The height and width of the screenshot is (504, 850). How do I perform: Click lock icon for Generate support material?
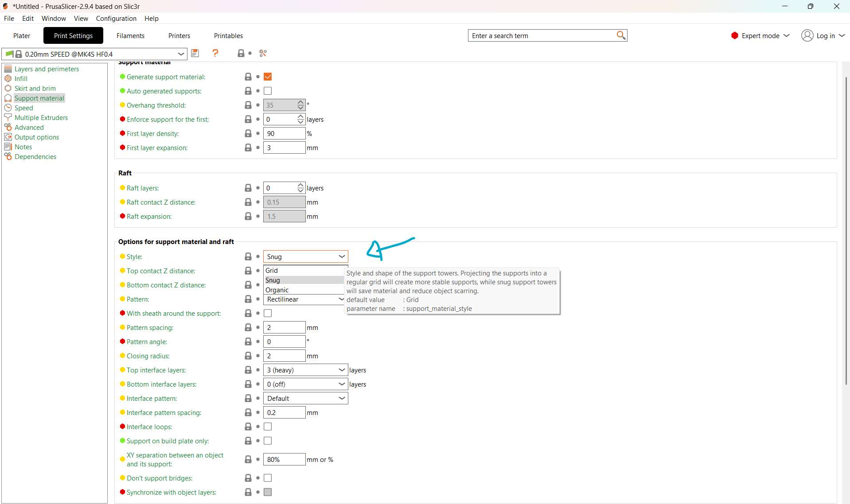(x=248, y=77)
